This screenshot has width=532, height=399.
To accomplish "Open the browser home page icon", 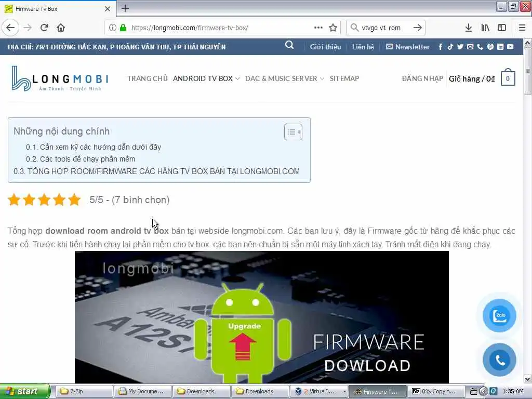I will 61,28.
